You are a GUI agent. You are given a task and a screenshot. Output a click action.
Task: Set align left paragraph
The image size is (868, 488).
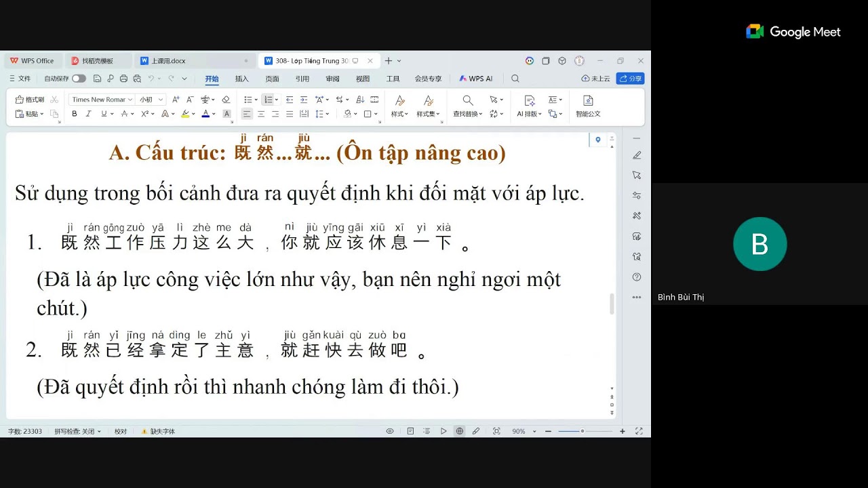(x=247, y=114)
